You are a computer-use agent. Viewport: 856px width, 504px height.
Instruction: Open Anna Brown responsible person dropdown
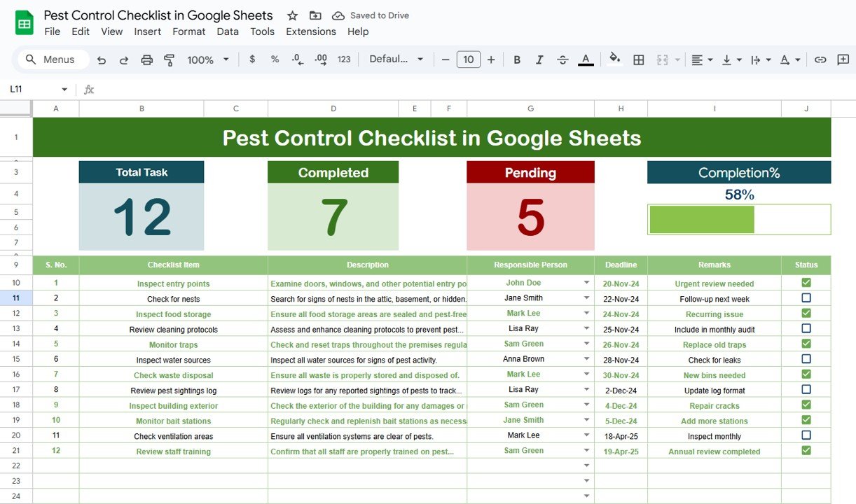coord(586,359)
